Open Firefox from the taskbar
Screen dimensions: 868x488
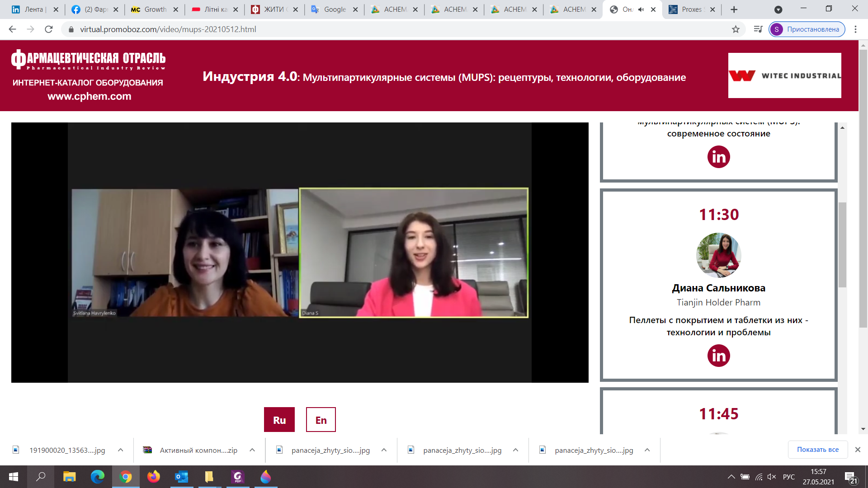154,477
